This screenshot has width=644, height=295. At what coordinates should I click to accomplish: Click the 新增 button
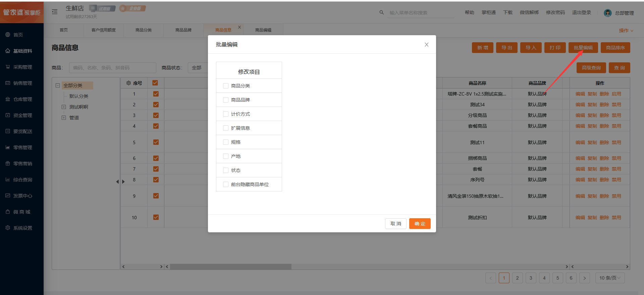[483, 48]
